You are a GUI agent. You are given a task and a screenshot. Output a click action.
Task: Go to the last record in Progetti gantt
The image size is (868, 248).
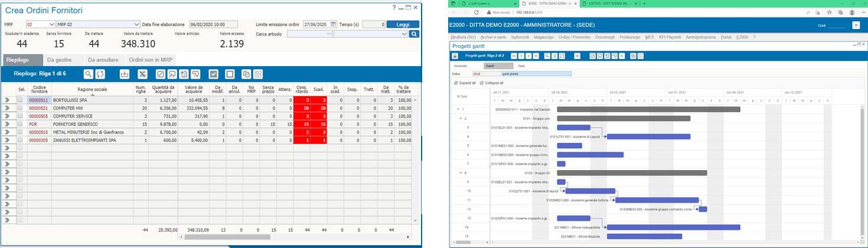pos(536,56)
